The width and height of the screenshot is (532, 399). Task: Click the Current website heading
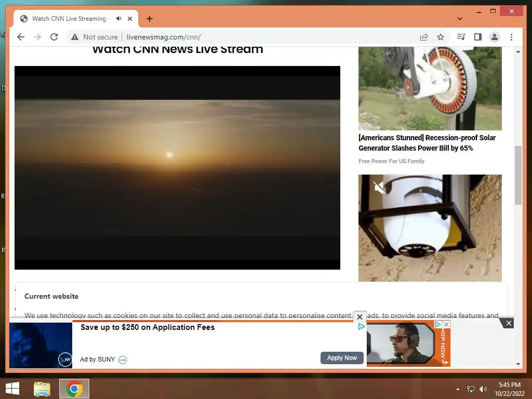coord(51,296)
